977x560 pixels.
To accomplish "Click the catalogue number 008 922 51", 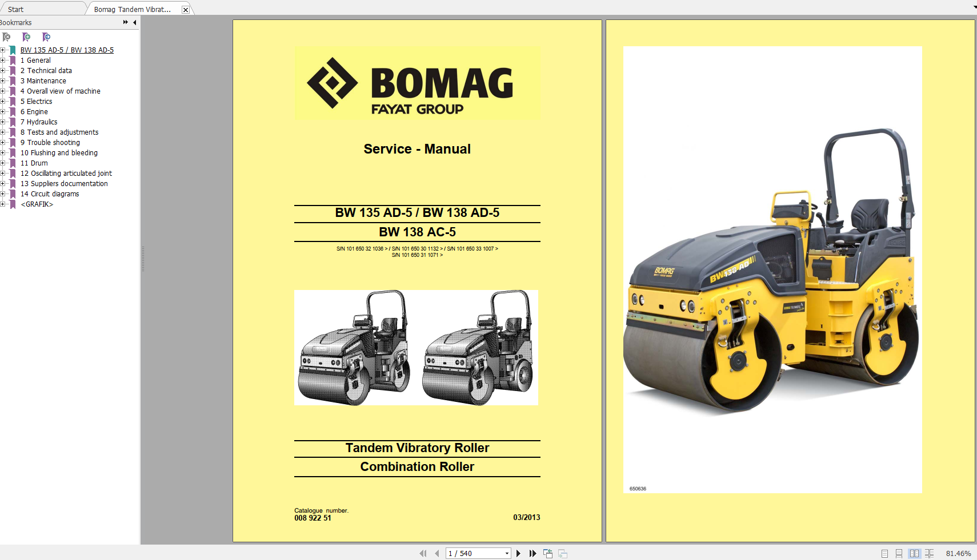I will [x=313, y=518].
